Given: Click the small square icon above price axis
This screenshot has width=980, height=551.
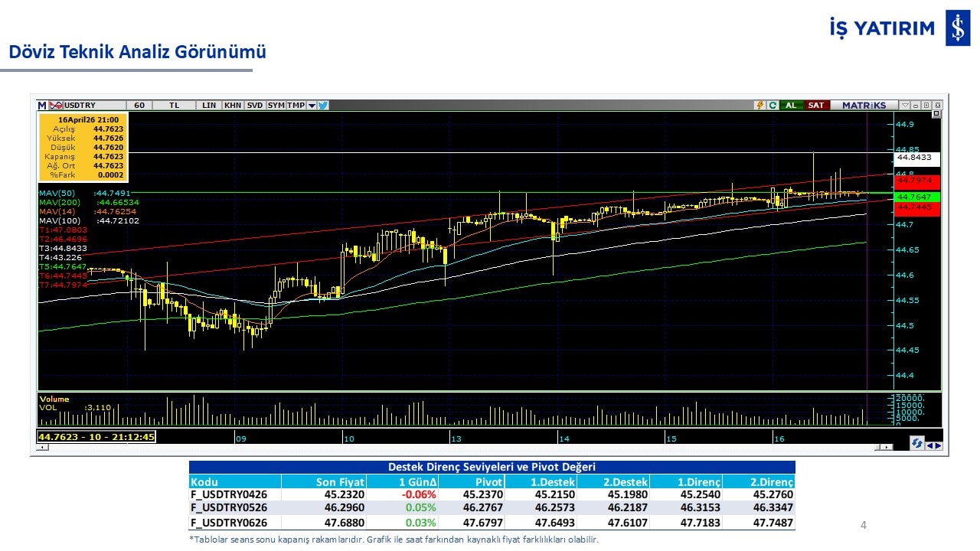Looking at the screenshot, I should pyautogui.click(x=936, y=114).
